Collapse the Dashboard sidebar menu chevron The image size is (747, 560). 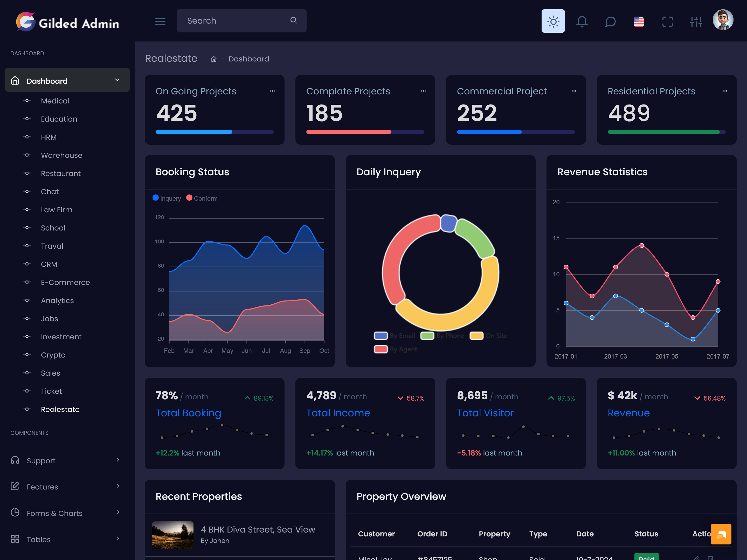[x=117, y=80]
